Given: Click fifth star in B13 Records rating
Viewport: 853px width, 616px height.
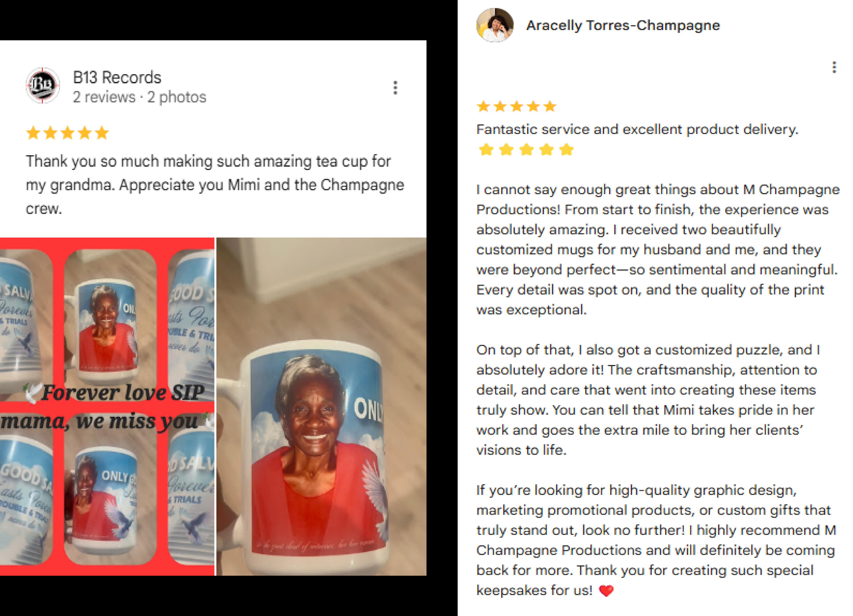Looking at the screenshot, I should (102, 133).
